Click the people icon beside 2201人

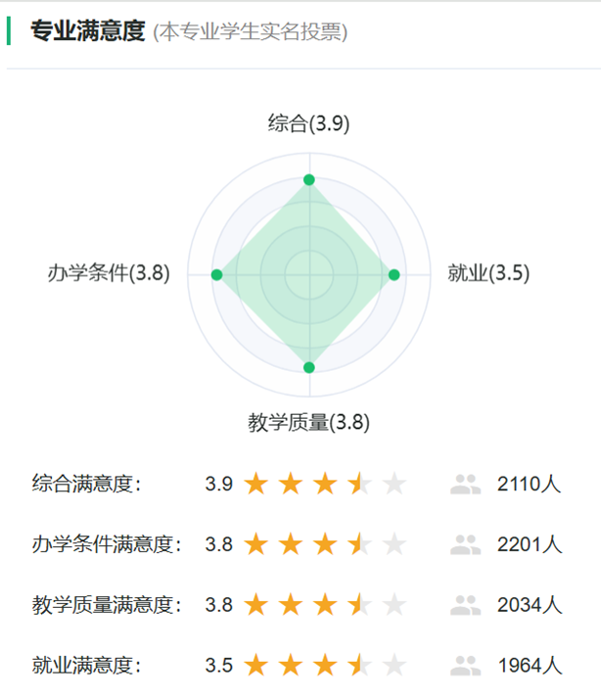pyautogui.click(x=466, y=544)
